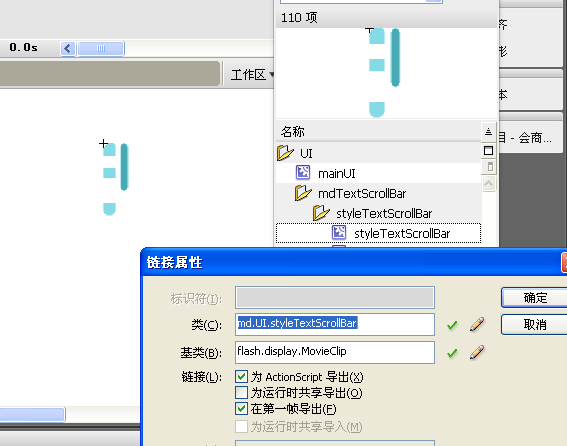Screen dimensions: 567x446
Task: Click the class name input field
Action: [x=335, y=324]
